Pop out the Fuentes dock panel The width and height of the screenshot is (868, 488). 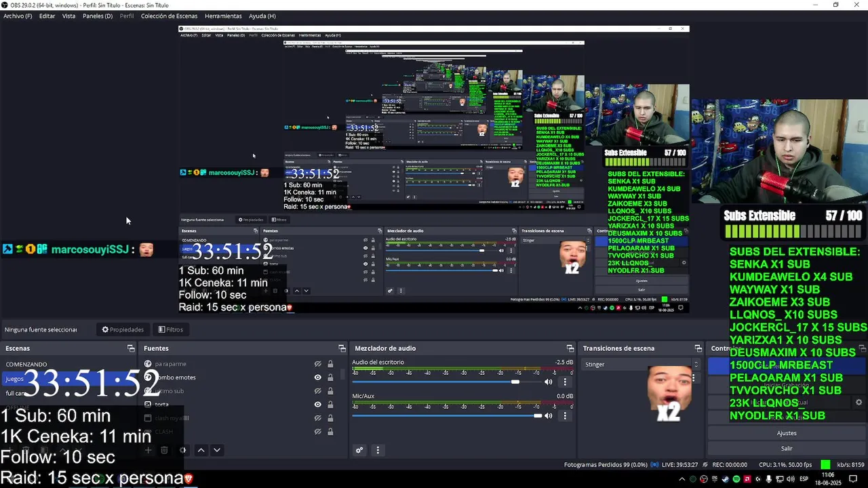[x=342, y=348]
